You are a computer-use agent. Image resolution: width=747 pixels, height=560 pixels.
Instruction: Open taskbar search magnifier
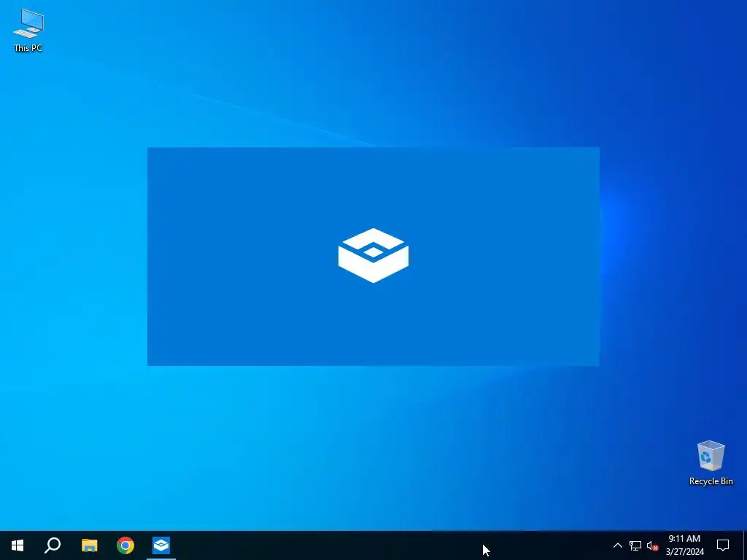[x=53, y=545]
